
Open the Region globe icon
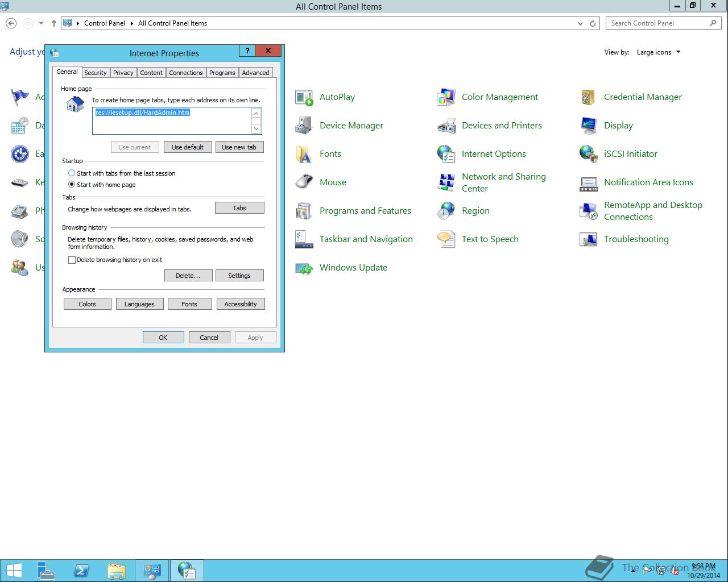(446, 211)
